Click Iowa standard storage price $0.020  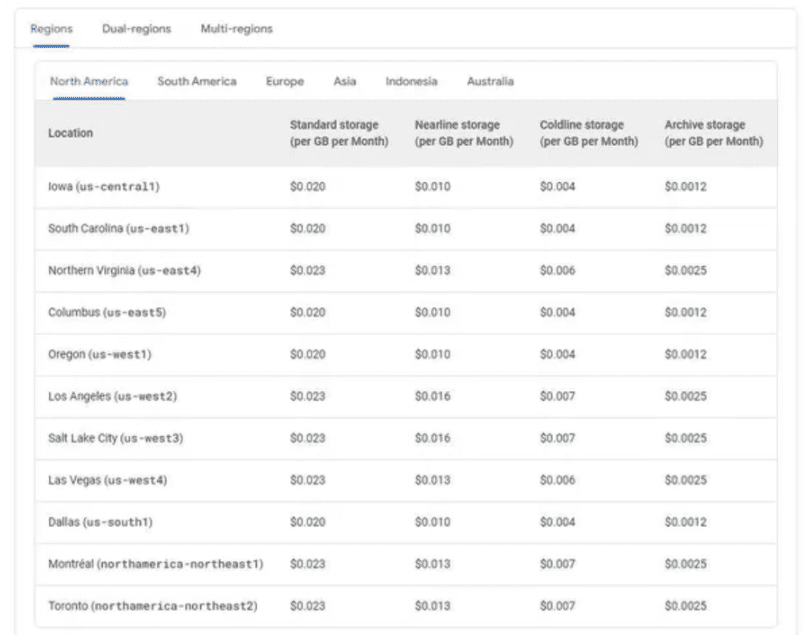tap(308, 187)
